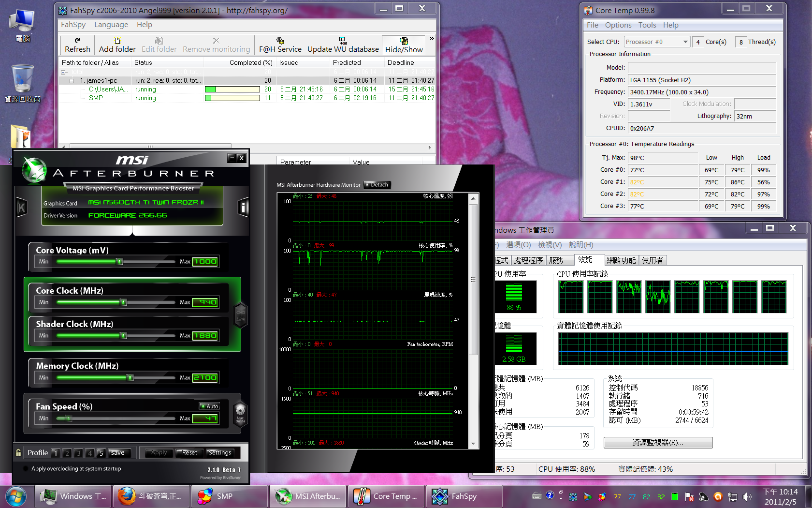
Task: Click the Kombustor 'K' side button
Action: (x=21, y=208)
